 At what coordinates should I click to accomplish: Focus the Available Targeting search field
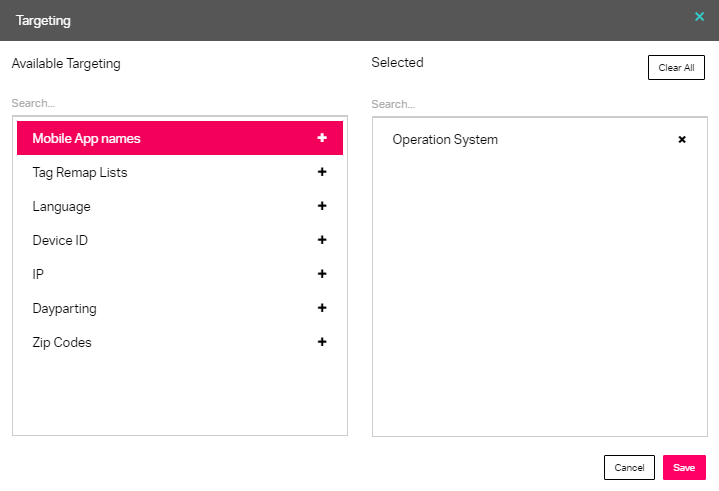179,103
